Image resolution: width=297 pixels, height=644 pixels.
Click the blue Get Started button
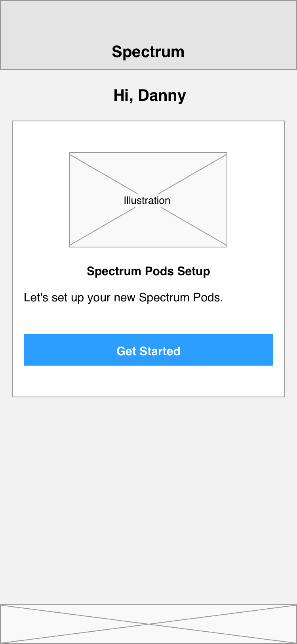point(148,350)
